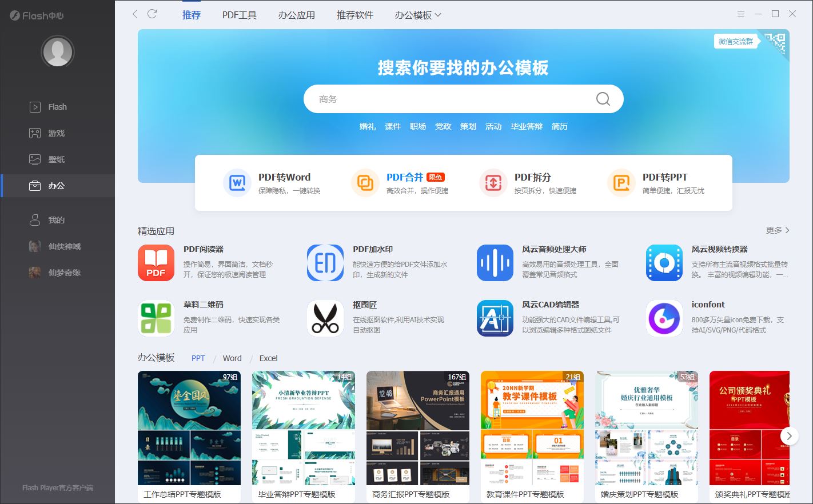Image resolution: width=813 pixels, height=504 pixels.
Task: Go to the 游戏 sidebar section
Action: click(x=57, y=133)
